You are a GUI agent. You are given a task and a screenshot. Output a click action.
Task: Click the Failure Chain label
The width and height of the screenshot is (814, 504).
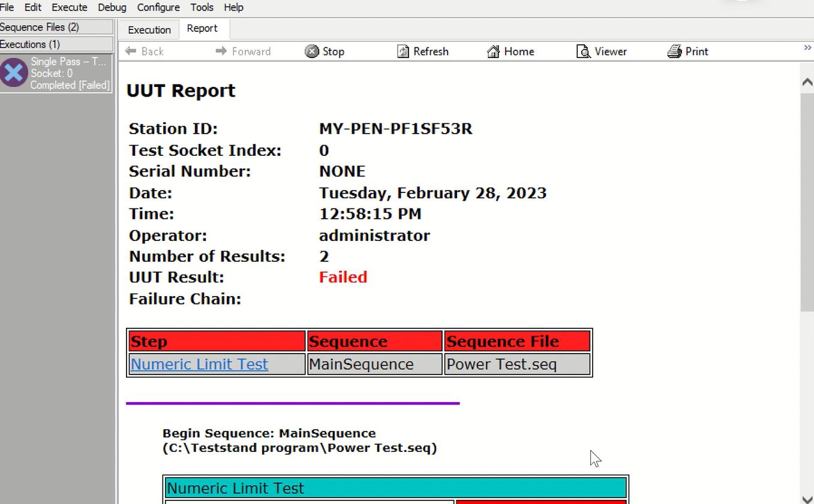coord(185,299)
